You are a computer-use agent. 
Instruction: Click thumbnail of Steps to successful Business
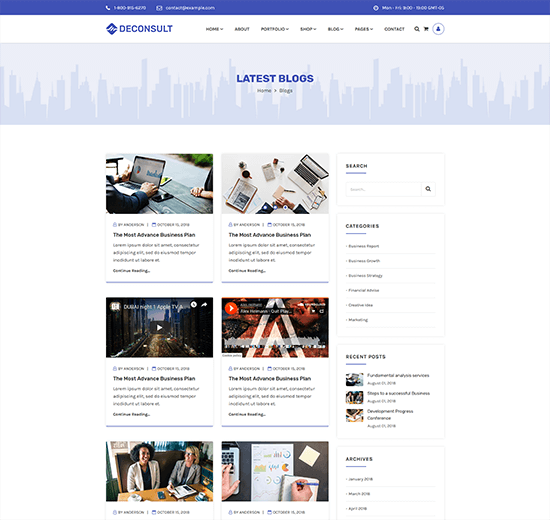[354, 398]
